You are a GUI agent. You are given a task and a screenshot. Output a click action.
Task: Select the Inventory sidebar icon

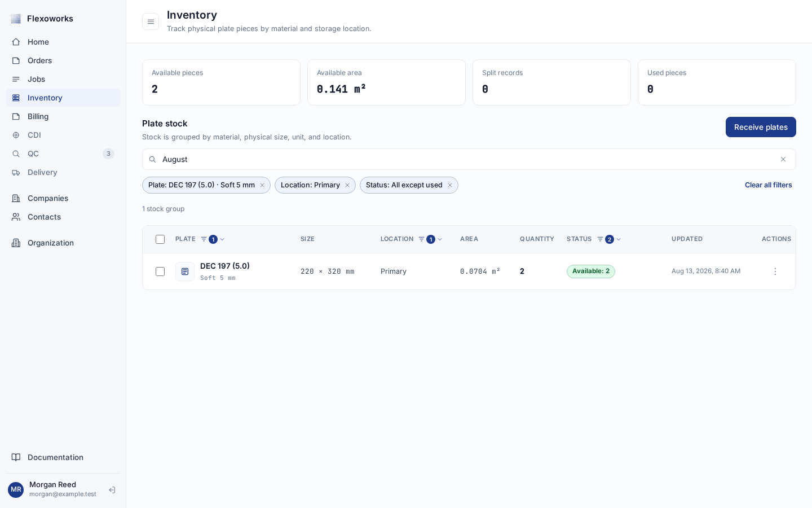[16, 98]
